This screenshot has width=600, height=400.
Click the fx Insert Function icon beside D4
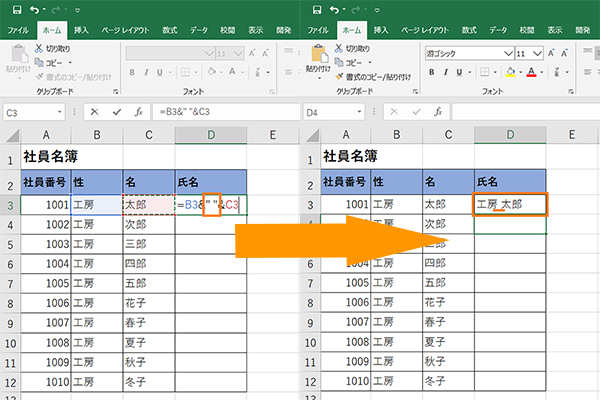pyautogui.click(x=436, y=112)
